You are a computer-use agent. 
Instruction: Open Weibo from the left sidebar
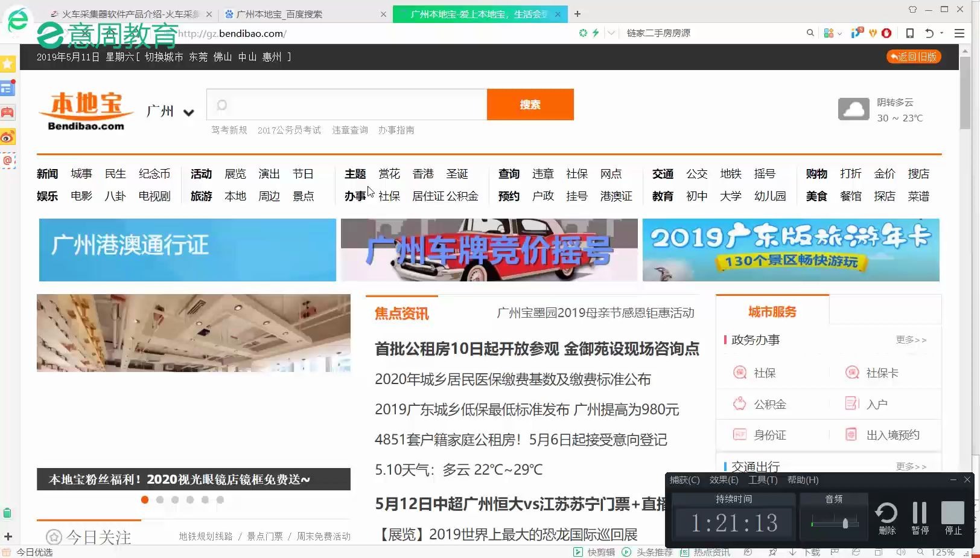(x=8, y=137)
